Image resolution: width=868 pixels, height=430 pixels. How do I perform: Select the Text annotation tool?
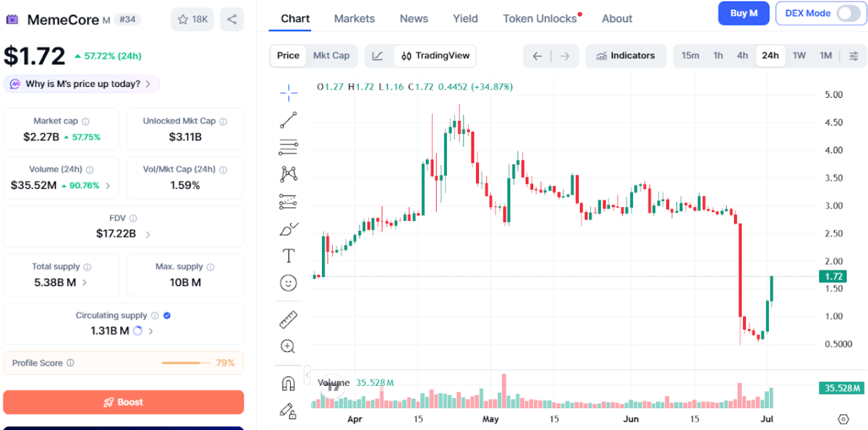coord(289,256)
